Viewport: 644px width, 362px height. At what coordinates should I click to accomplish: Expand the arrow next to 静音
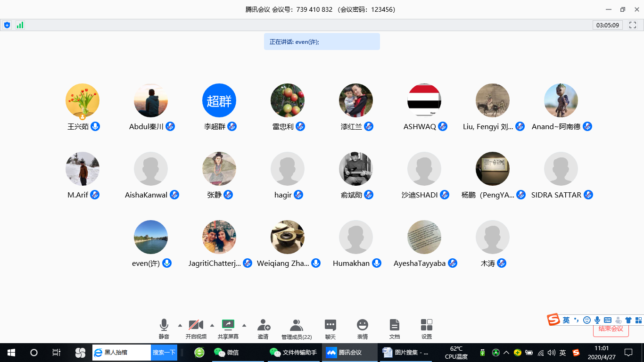coord(180,325)
